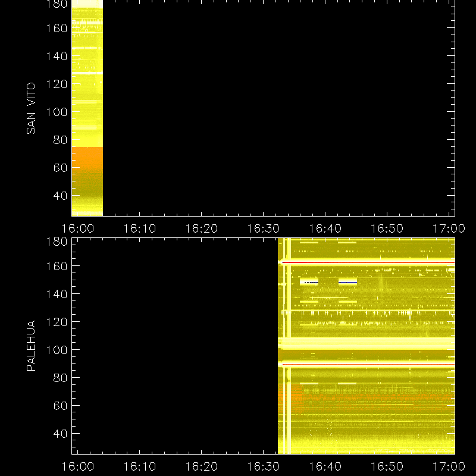Screen dimensions: 476x476
Task: Select the 60 tick label on SAN VITO plot
Action: point(60,168)
